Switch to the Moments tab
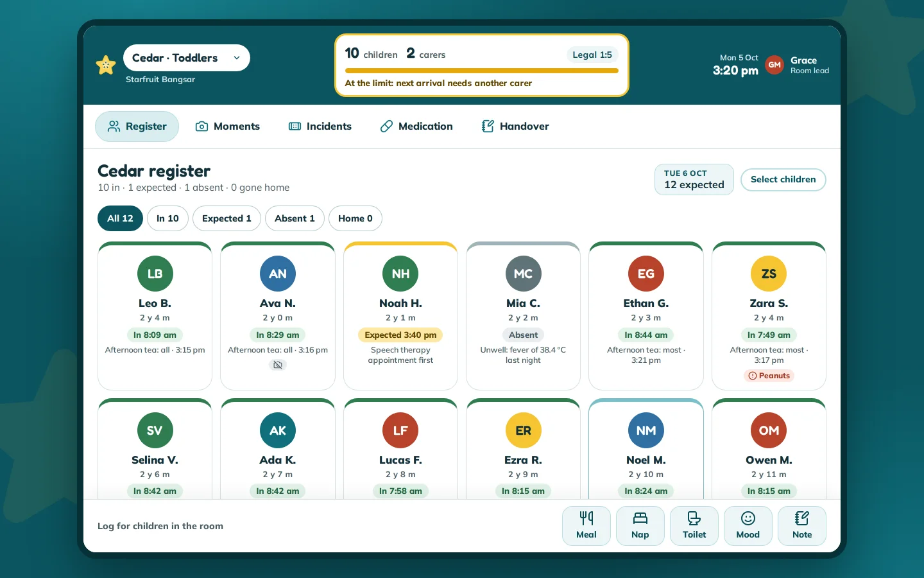This screenshot has width=924, height=578. tap(228, 127)
